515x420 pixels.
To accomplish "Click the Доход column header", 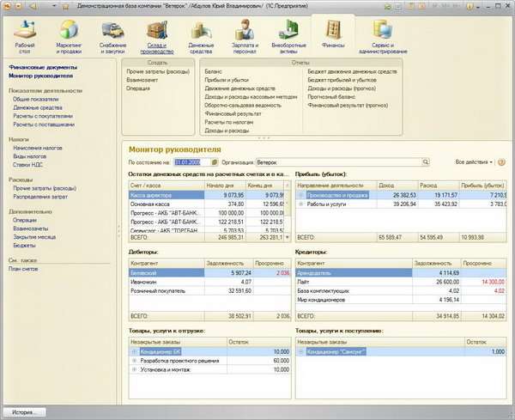I will tap(397, 186).
